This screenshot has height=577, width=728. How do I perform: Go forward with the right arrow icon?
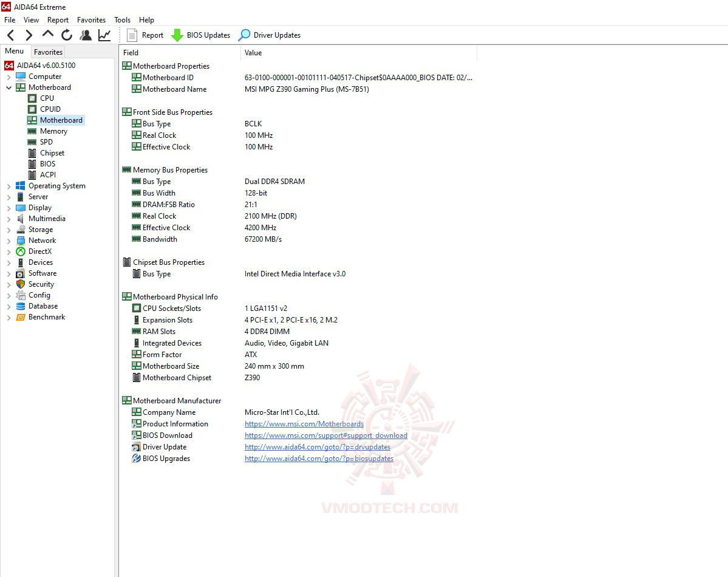pyautogui.click(x=29, y=35)
